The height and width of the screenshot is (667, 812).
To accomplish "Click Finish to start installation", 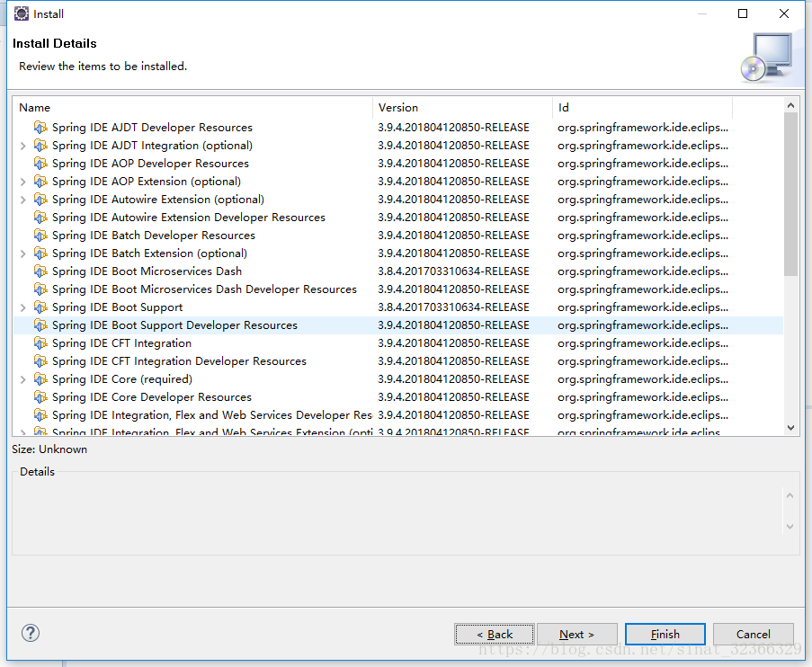I will (665, 634).
